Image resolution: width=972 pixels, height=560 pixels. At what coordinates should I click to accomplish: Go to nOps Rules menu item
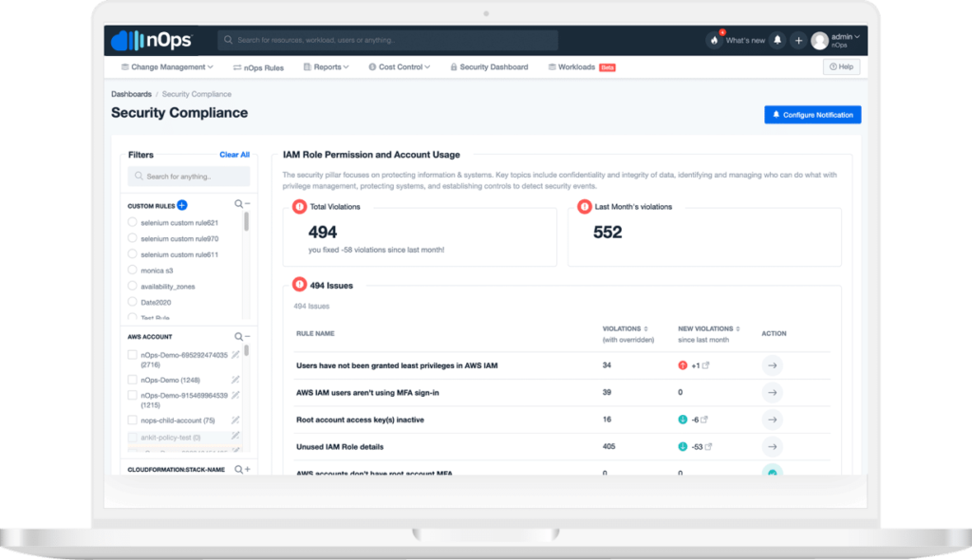pyautogui.click(x=258, y=67)
